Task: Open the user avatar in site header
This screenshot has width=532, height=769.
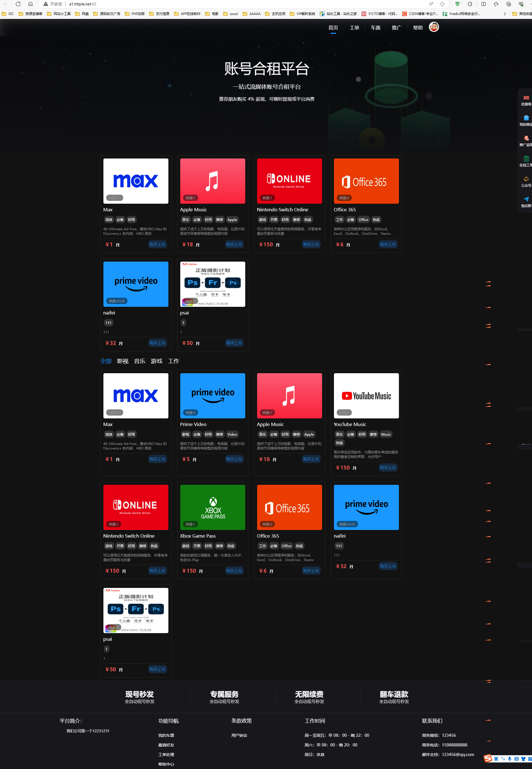Action: (434, 27)
